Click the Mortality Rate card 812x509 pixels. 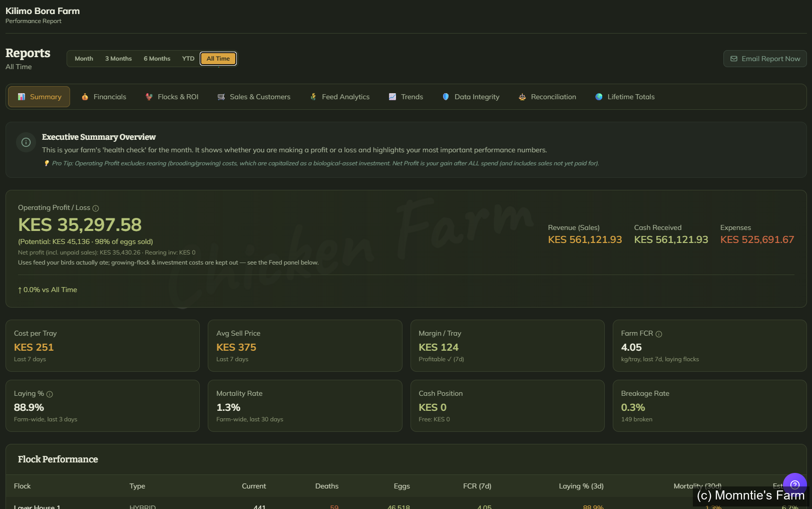click(305, 406)
